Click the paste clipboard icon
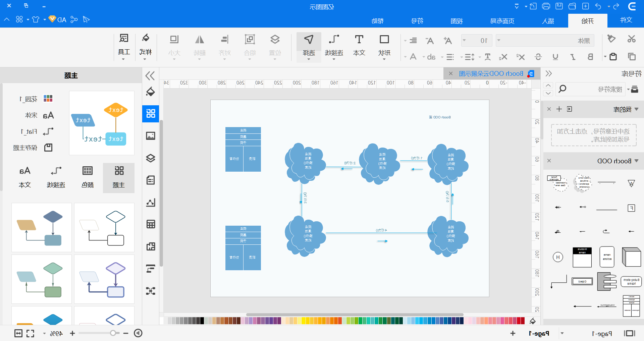The height and width of the screenshot is (341, 644). coord(613,56)
